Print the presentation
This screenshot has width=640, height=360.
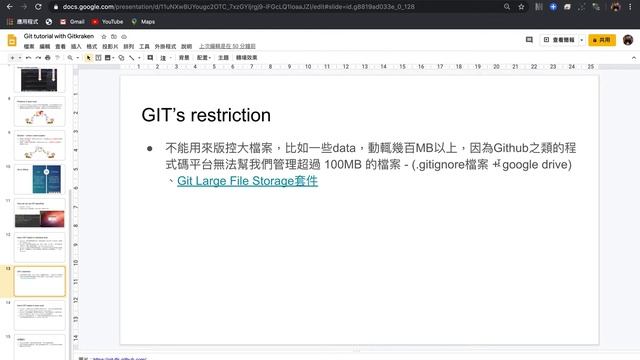(48, 58)
